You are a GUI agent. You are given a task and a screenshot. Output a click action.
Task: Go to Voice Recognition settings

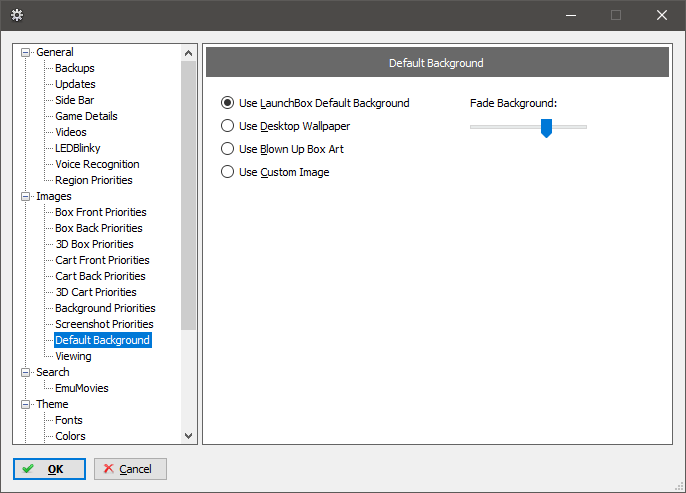click(97, 164)
